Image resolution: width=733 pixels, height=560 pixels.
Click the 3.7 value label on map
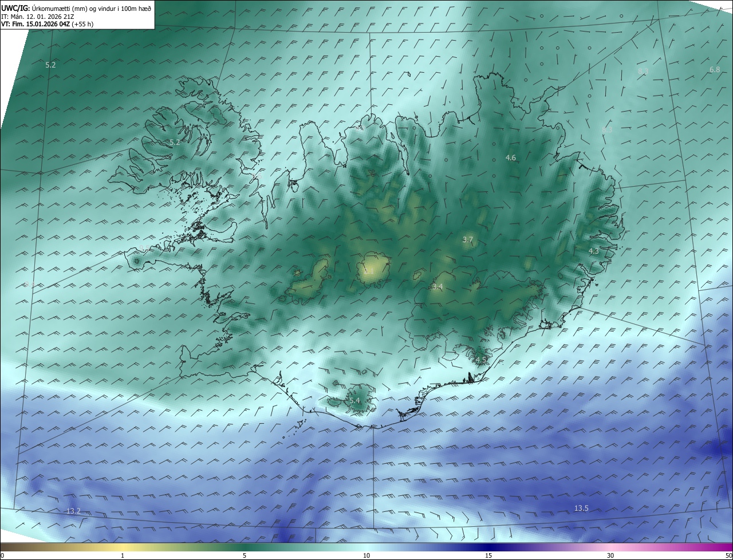(468, 240)
